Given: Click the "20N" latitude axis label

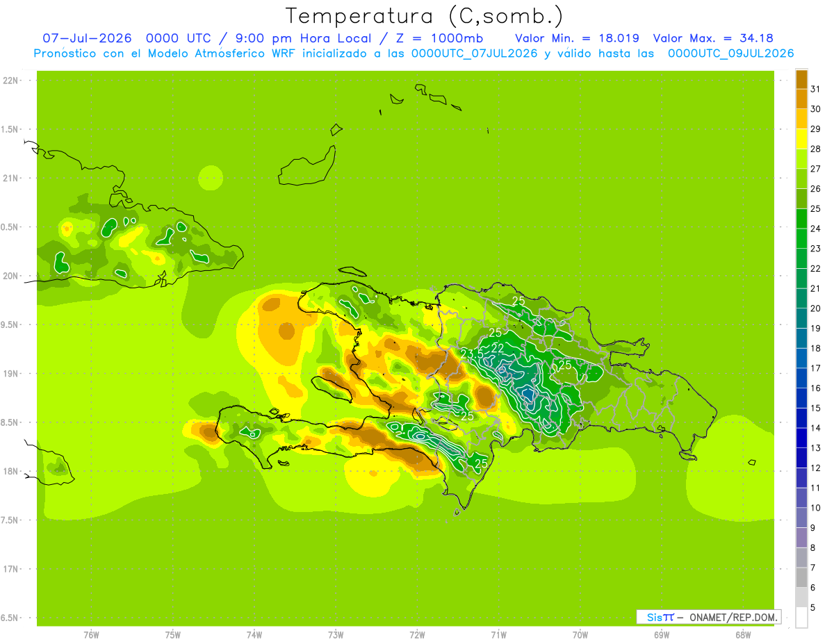Looking at the screenshot, I should click(x=11, y=276).
